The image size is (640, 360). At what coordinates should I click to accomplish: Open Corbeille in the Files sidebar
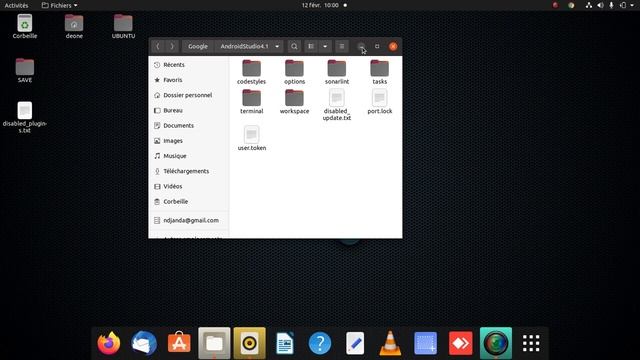[189, 202]
